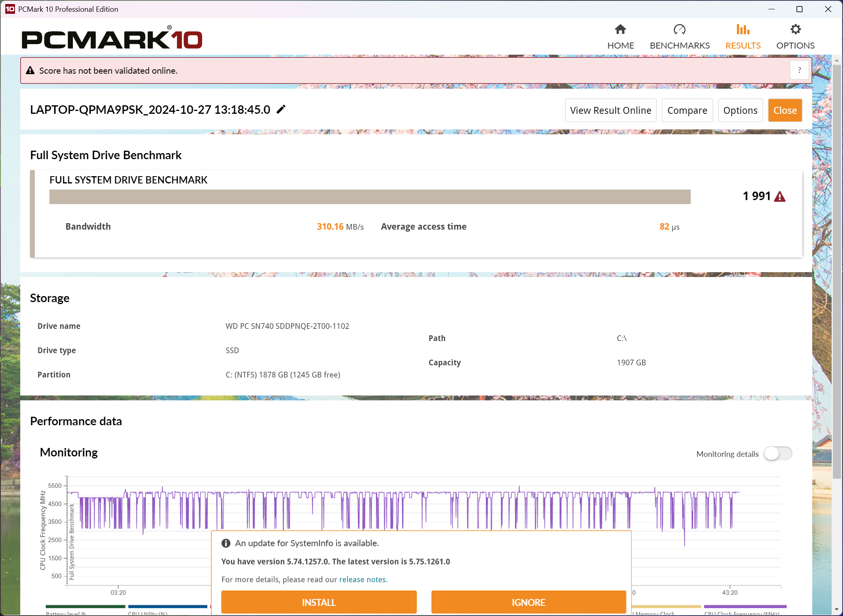The image size is (843, 616).
Task: Click the pencil icon to rename result
Action: tap(281, 109)
